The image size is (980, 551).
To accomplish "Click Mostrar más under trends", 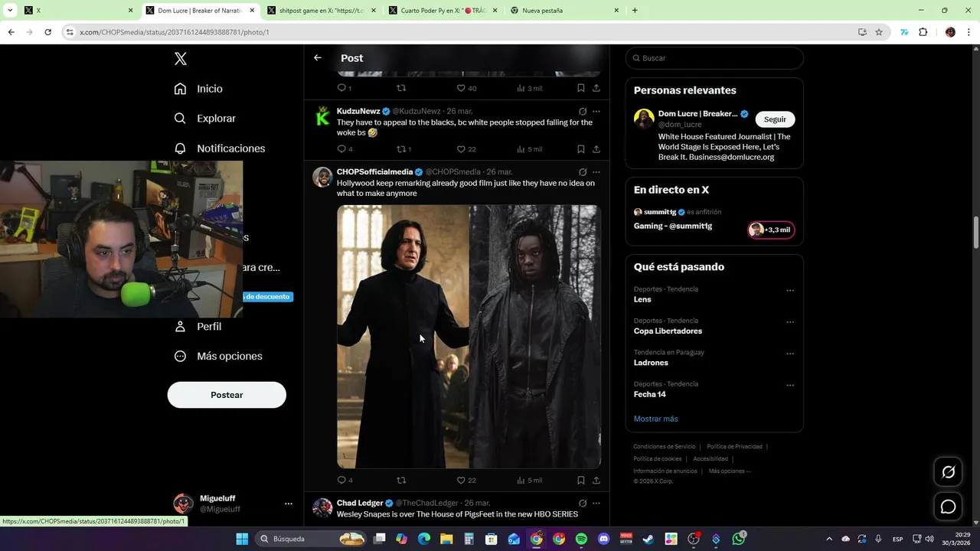I will coord(655,419).
